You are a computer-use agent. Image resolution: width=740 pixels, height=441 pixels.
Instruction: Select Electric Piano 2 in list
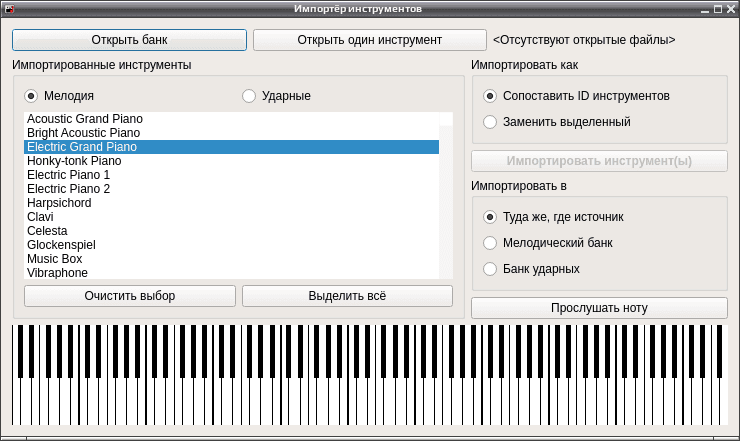(x=231, y=189)
